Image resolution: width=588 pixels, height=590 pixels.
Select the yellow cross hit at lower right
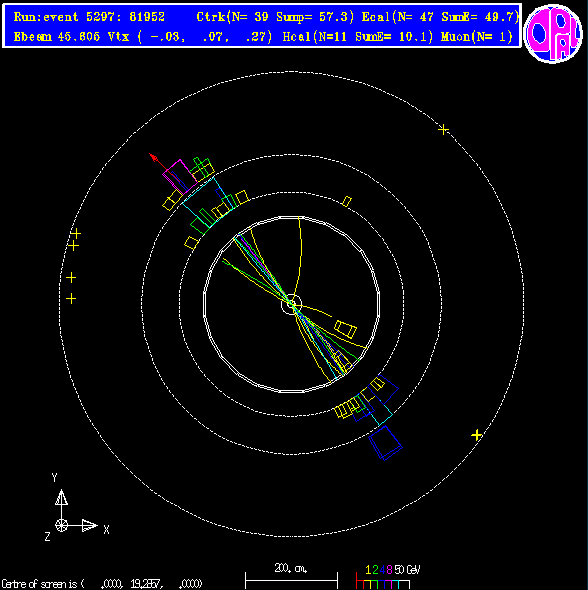tap(477, 435)
